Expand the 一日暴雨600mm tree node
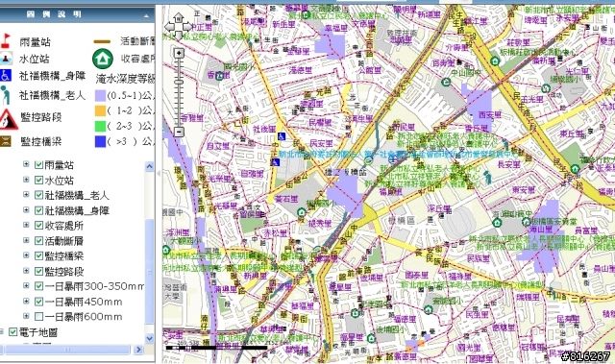The height and width of the screenshot is (364, 615). click(x=26, y=316)
